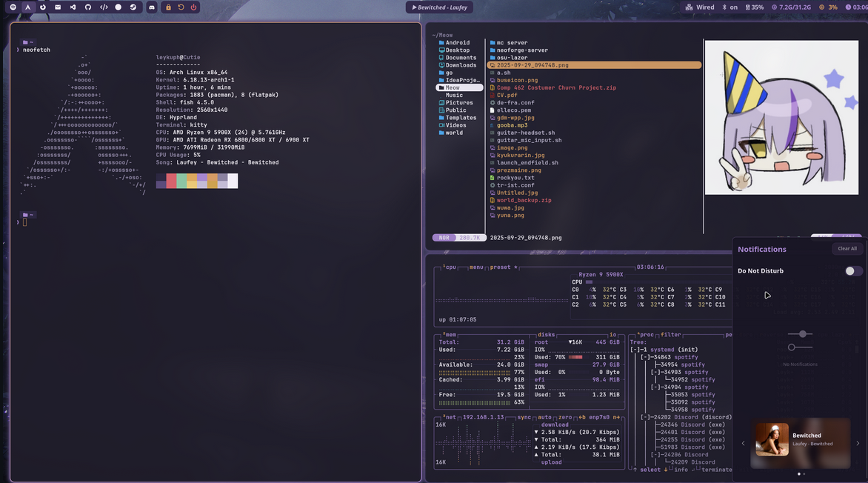Open the mc server folder
The width and height of the screenshot is (868, 483).
[x=509, y=43]
